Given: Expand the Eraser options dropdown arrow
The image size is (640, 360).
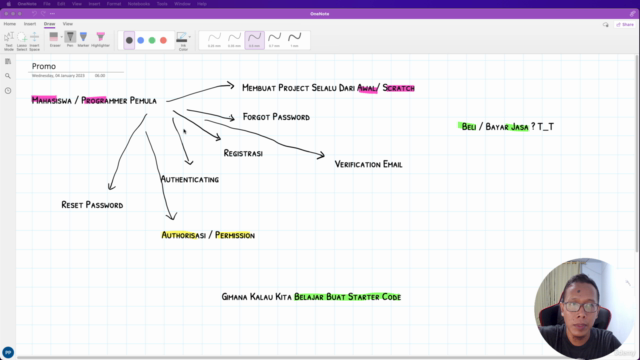Looking at the screenshot, I should (x=62, y=37).
